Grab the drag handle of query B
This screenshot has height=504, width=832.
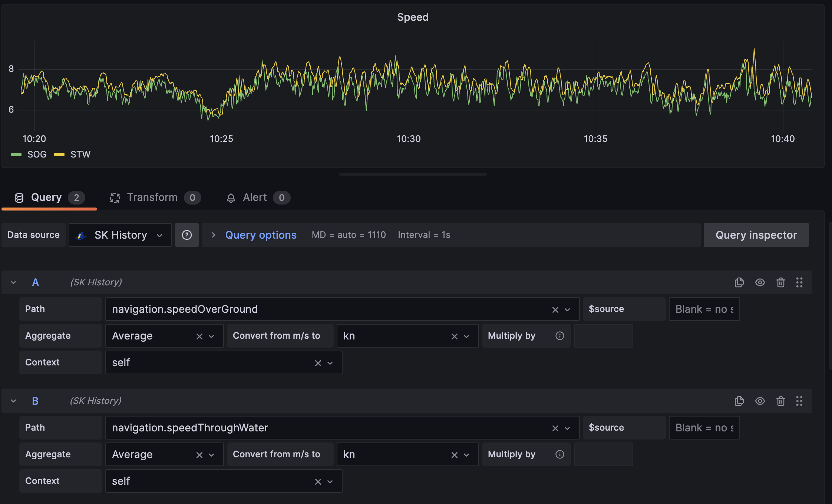pyautogui.click(x=799, y=401)
